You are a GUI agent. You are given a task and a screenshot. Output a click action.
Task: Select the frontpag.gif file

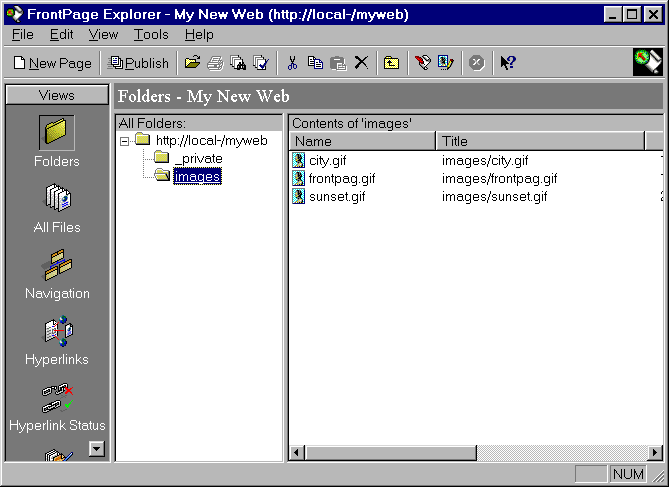pyautogui.click(x=342, y=178)
